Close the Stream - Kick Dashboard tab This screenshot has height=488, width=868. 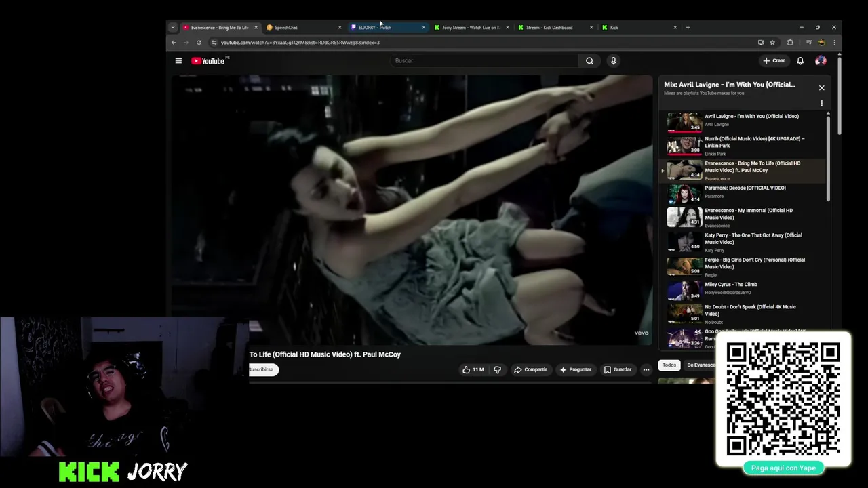tap(591, 28)
